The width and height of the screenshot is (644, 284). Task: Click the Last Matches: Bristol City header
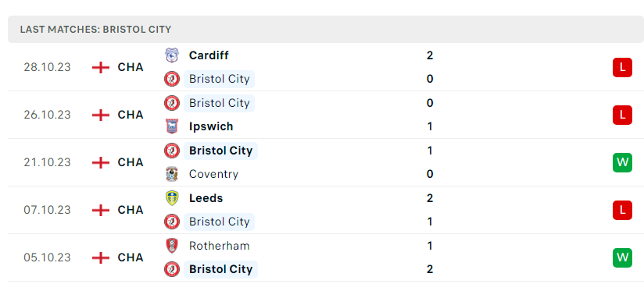pyautogui.click(x=95, y=30)
